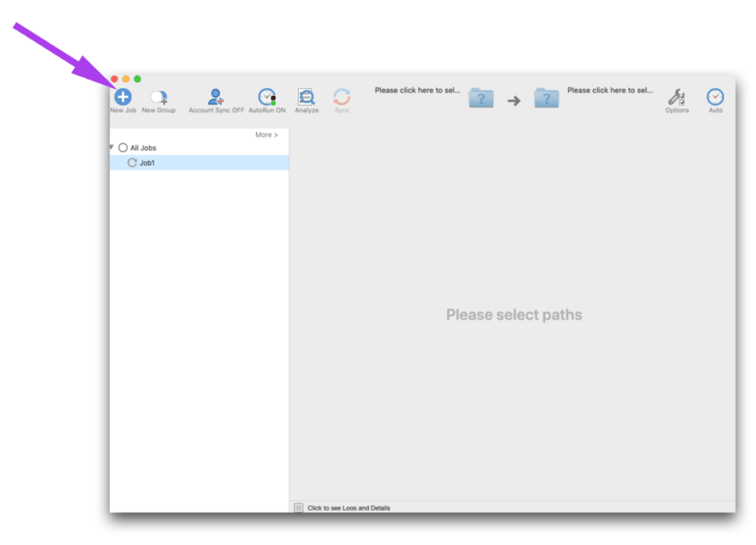Image resolution: width=756 pixels, height=545 pixels.
Task: Click the Analyze magnifier icon
Action: (306, 97)
